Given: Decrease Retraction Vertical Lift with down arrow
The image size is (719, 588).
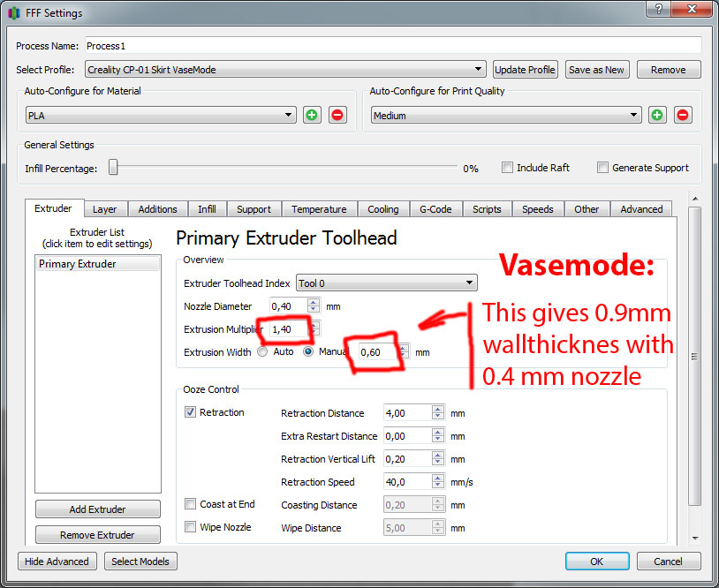Looking at the screenshot, I should coord(438,463).
